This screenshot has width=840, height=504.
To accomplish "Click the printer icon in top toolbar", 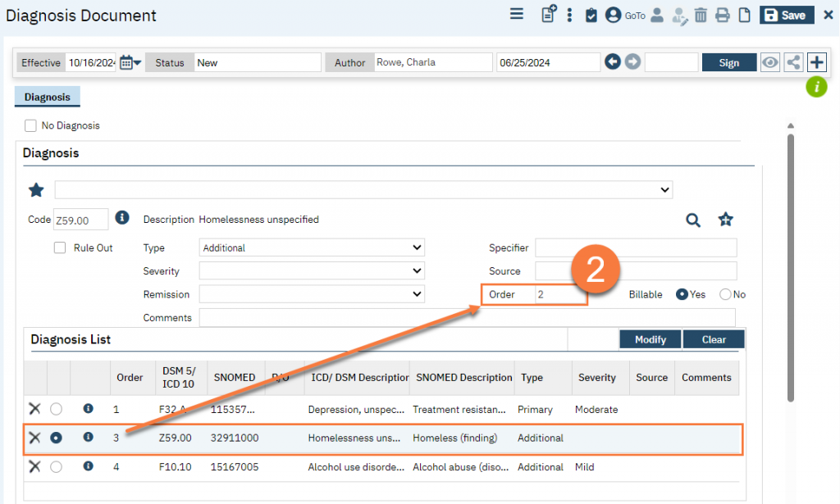I will [722, 16].
